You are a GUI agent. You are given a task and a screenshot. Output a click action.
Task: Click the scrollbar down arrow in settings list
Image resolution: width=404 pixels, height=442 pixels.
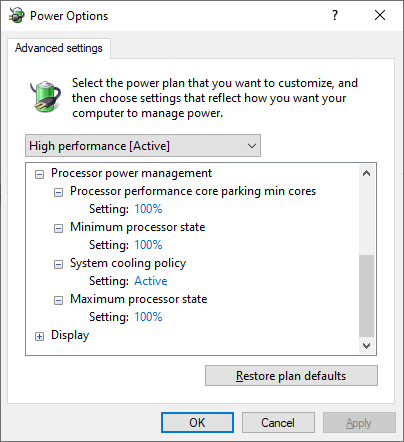click(366, 346)
